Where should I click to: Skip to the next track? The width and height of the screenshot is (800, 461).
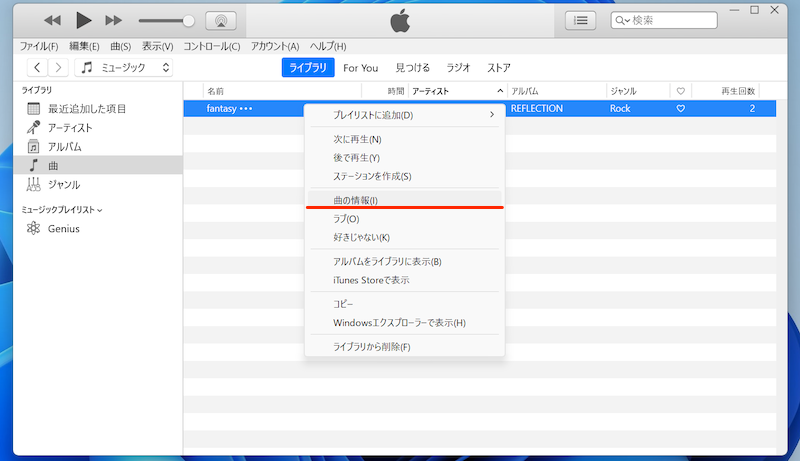114,20
